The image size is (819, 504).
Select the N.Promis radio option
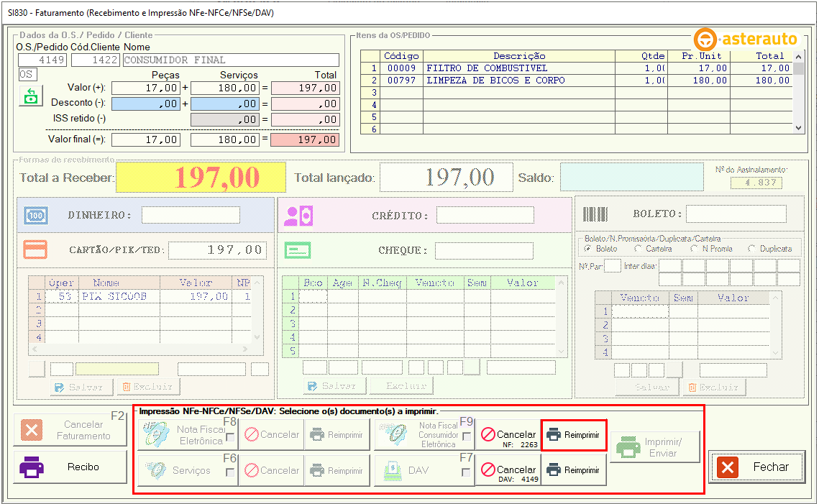click(694, 249)
